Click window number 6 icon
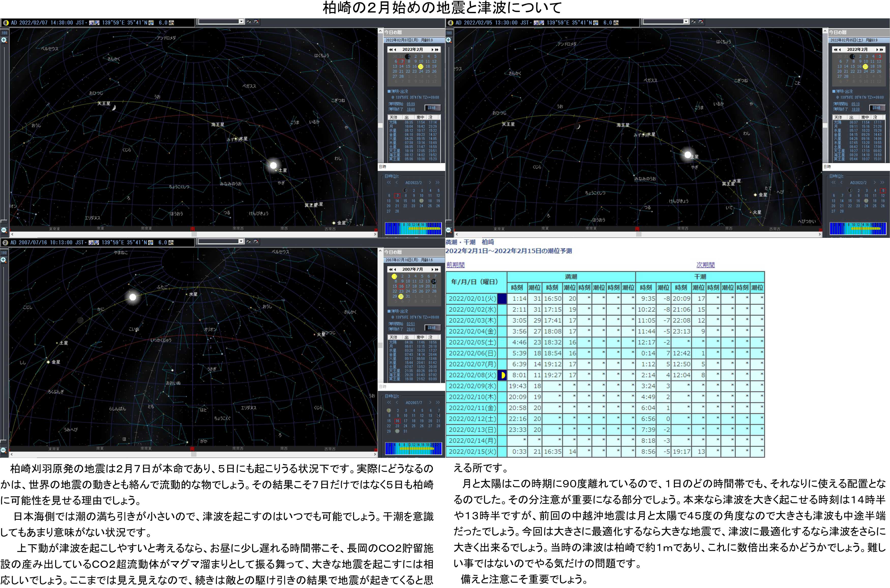Image resolution: width=890 pixels, height=588 pixels. (6, 23)
